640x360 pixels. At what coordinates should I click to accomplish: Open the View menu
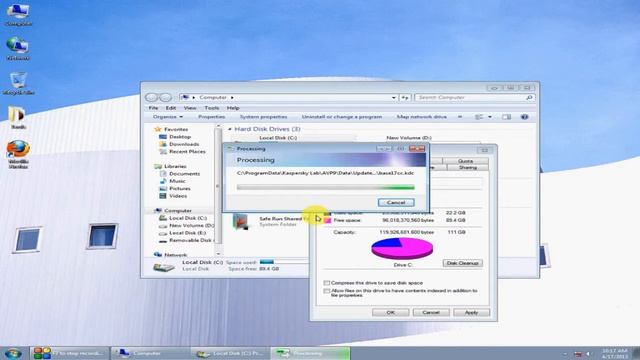(190, 108)
